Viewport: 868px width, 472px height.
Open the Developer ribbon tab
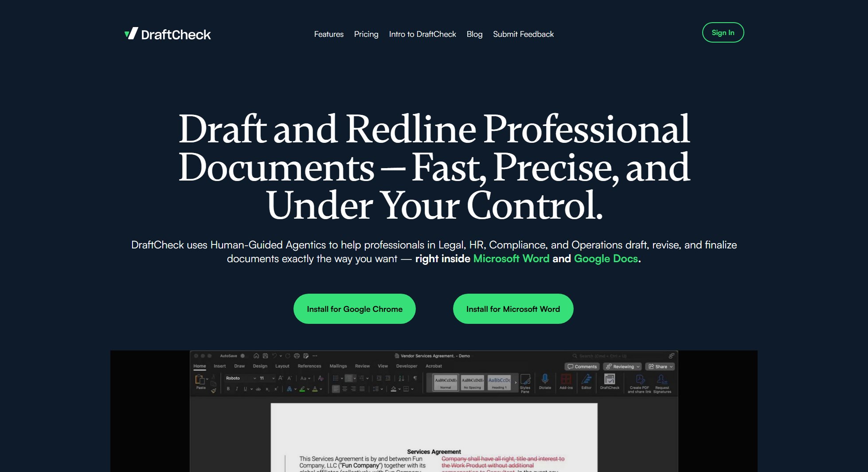pos(407,366)
